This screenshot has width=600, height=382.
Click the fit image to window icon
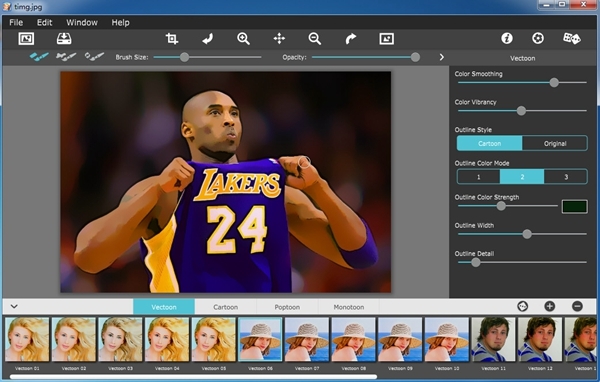click(386, 39)
